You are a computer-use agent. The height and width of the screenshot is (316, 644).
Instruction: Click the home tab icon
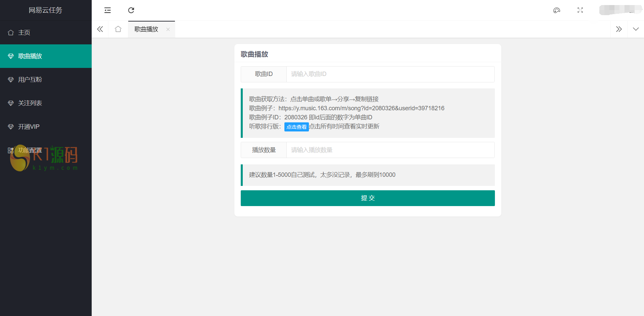(118, 29)
